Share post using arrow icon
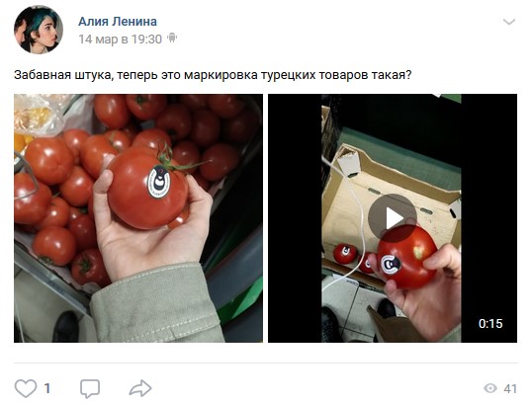Viewport: 532px width, 403px height. pos(140,388)
